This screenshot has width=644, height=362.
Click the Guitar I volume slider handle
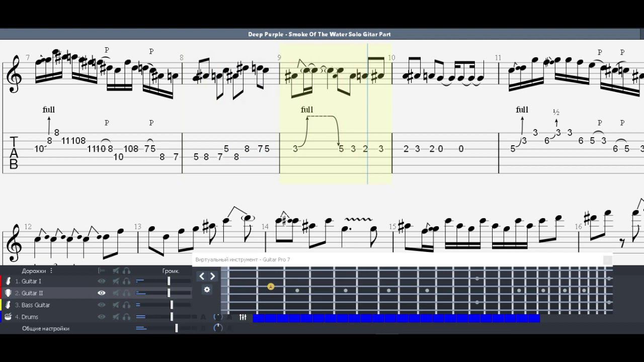[x=169, y=281]
